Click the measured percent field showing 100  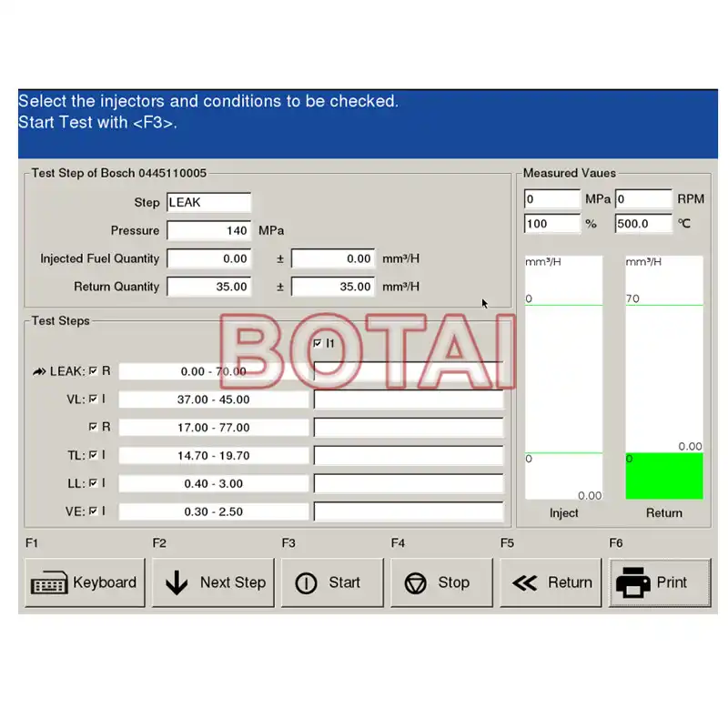(x=552, y=224)
